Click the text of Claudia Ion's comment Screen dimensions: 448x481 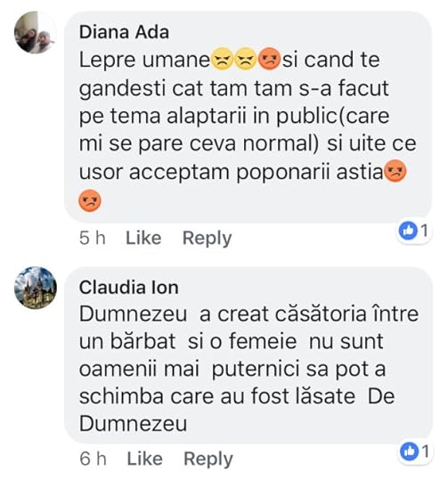point(248,369)
